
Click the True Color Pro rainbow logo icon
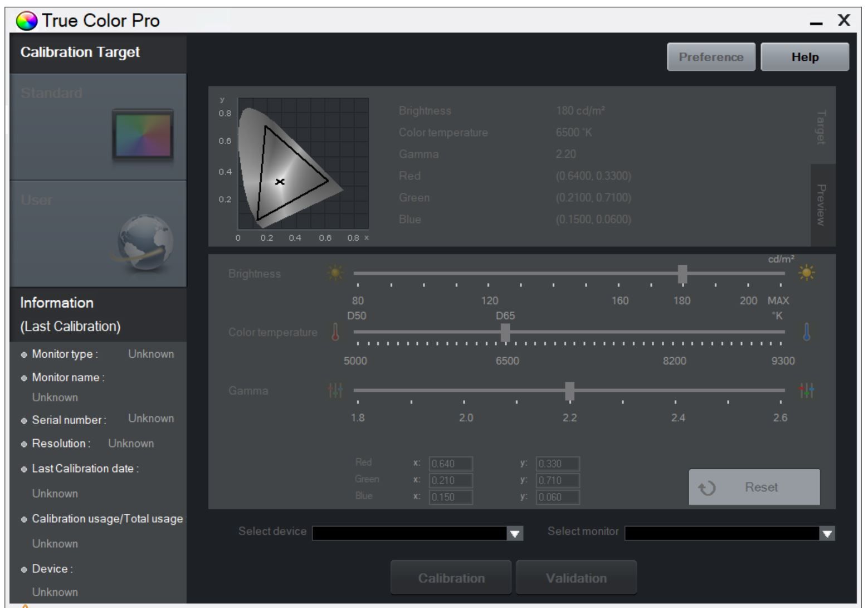click(26, 21)
